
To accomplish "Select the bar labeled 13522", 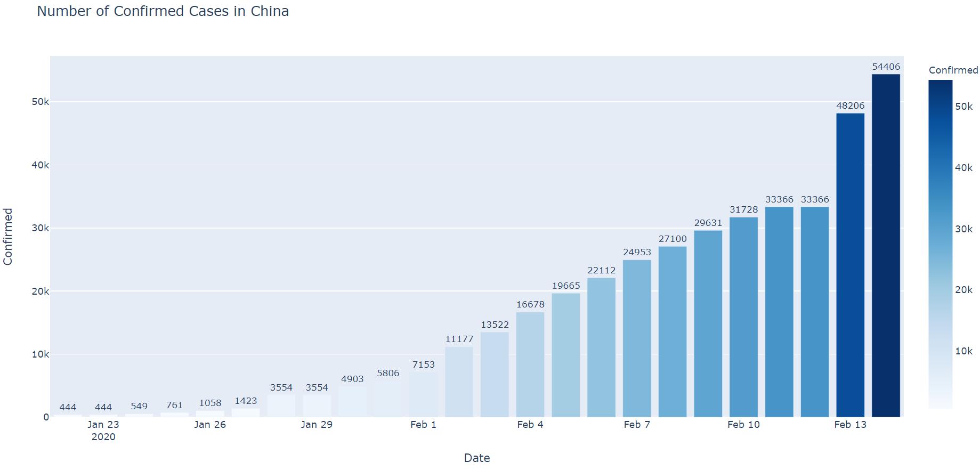I will point(495,374).
